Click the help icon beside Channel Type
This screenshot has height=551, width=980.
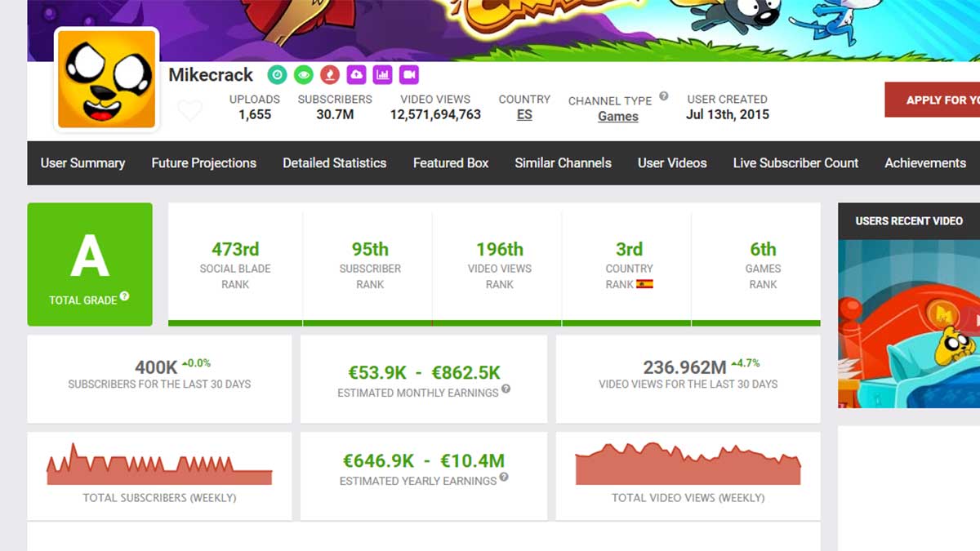[664, 96]
